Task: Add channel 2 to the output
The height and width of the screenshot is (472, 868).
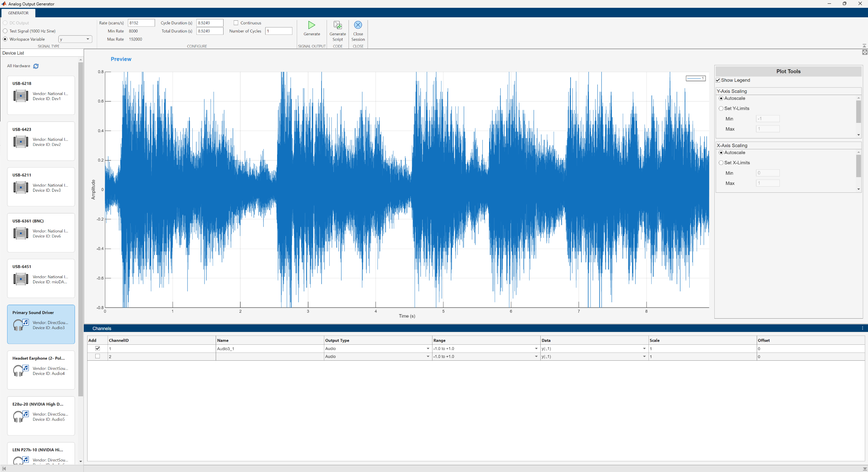Action: tap(97, 356)
